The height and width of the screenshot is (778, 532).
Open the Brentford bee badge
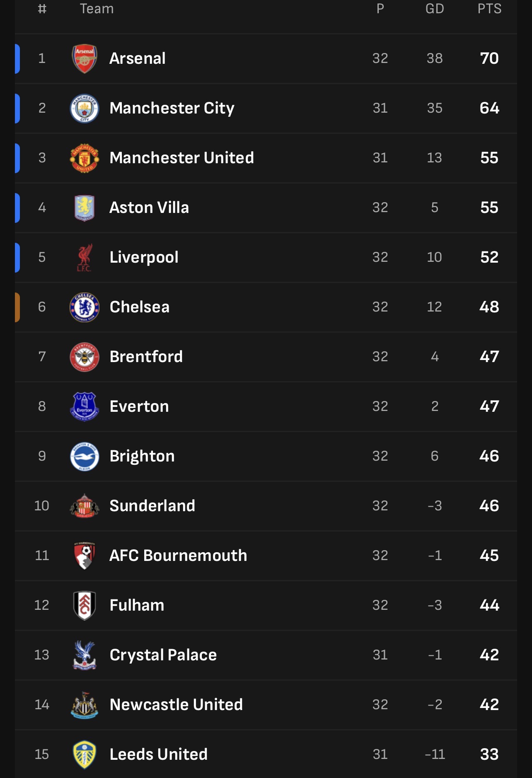(x=85, y=357)
